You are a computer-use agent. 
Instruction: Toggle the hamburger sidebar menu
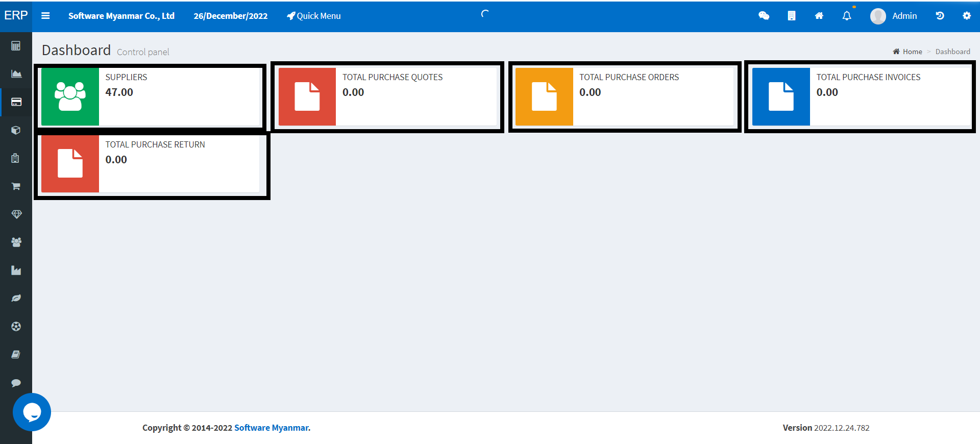[45, 16]
